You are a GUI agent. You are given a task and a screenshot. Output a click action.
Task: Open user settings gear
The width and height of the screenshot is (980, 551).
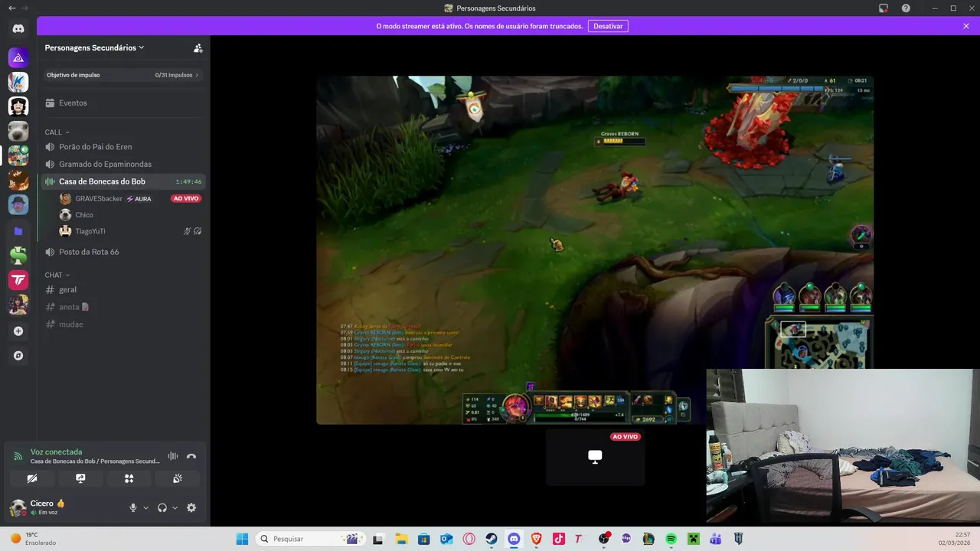191,507
